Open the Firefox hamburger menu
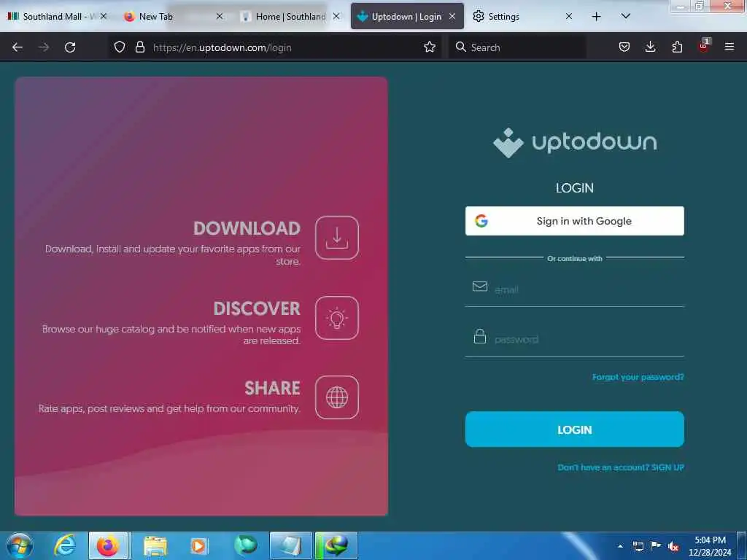 pyautogui.click(x=729, y=47)
